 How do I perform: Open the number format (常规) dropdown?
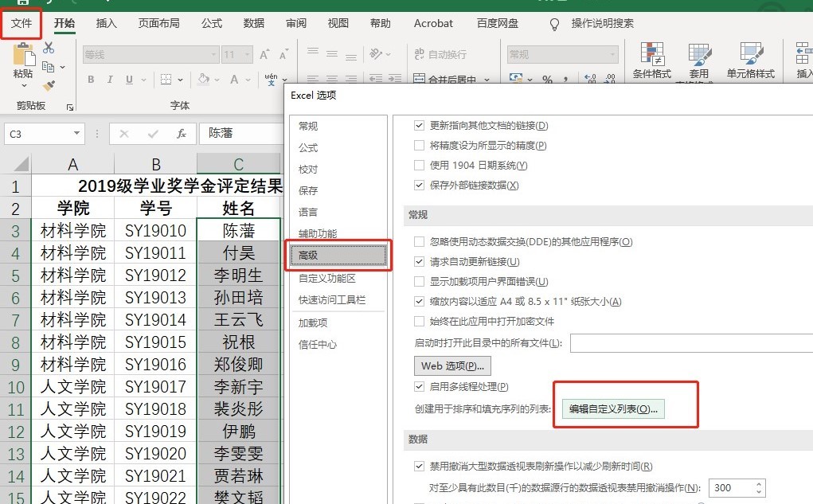[x=613, y=54]
